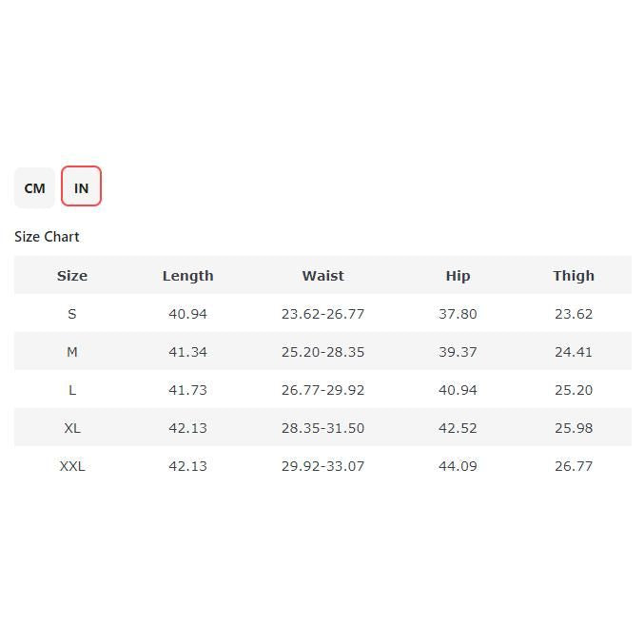Image resolution: width=644 pixels, height=644 pixels.
Task: Select the 39.37 hip measurement
Action: tap(458, 352)
